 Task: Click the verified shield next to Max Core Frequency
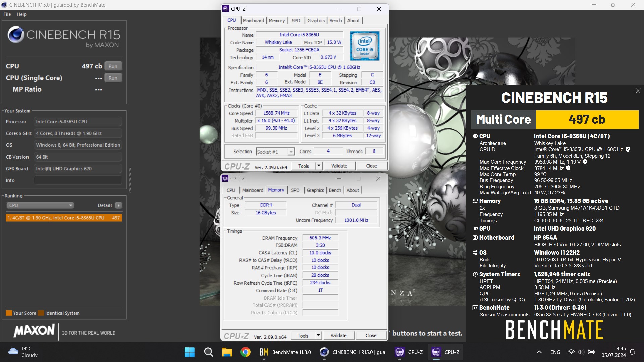585,162
